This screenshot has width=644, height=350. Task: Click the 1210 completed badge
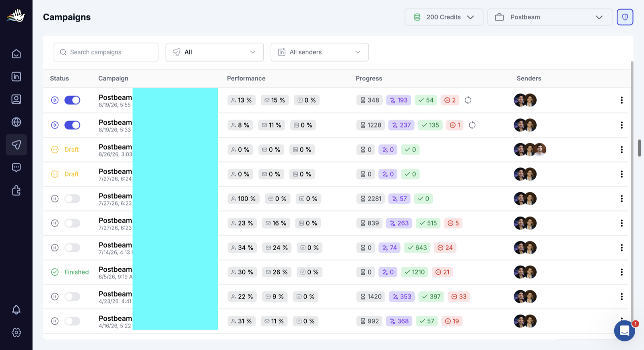point(415,272)
